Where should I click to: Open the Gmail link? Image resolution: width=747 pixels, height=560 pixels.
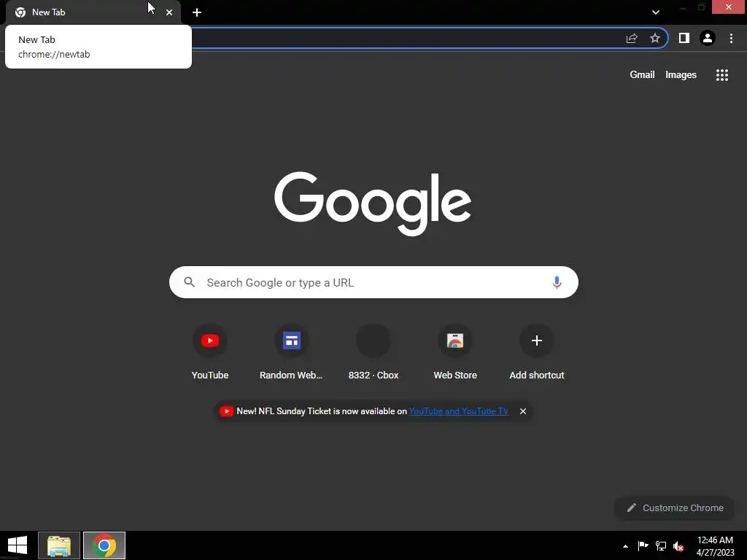click(642, 75)
